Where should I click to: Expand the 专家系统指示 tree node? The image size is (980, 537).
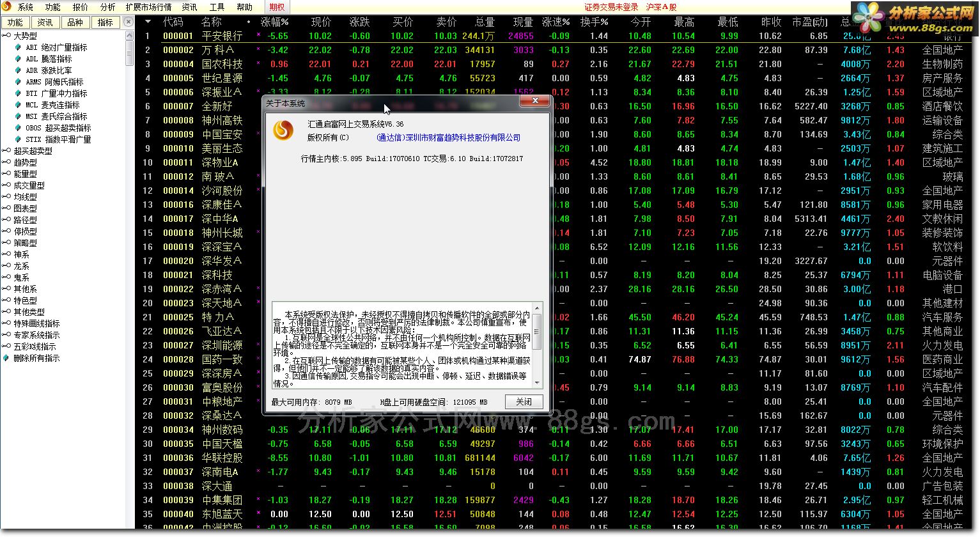(6, 335)
